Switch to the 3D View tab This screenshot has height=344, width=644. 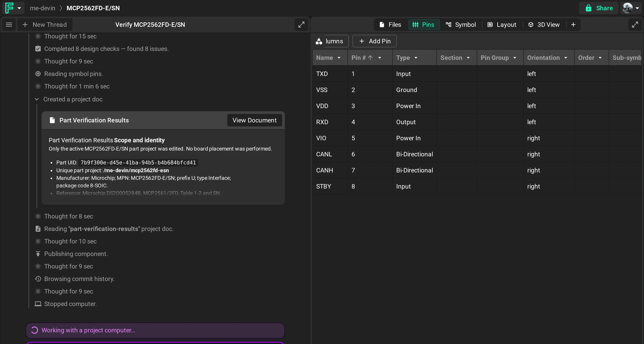point(544,25)
